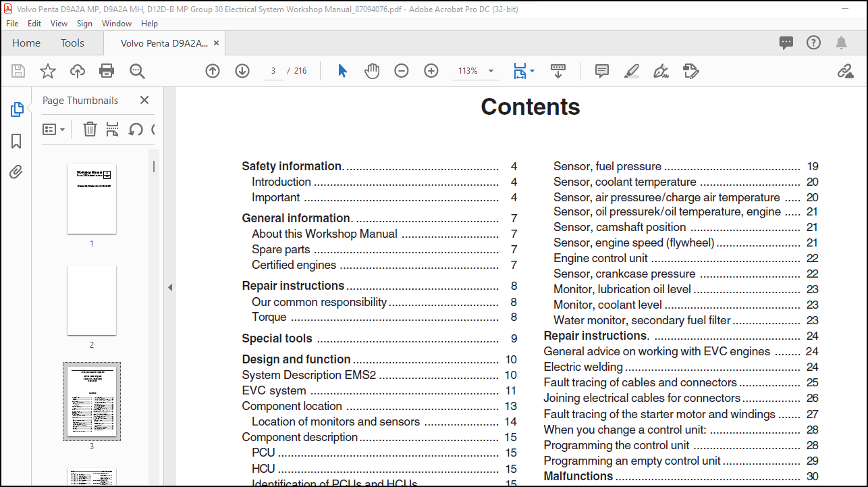Screen dimensions: 868x487
Task: Open the Help question mark icon
Action: (x=814, y=43)
